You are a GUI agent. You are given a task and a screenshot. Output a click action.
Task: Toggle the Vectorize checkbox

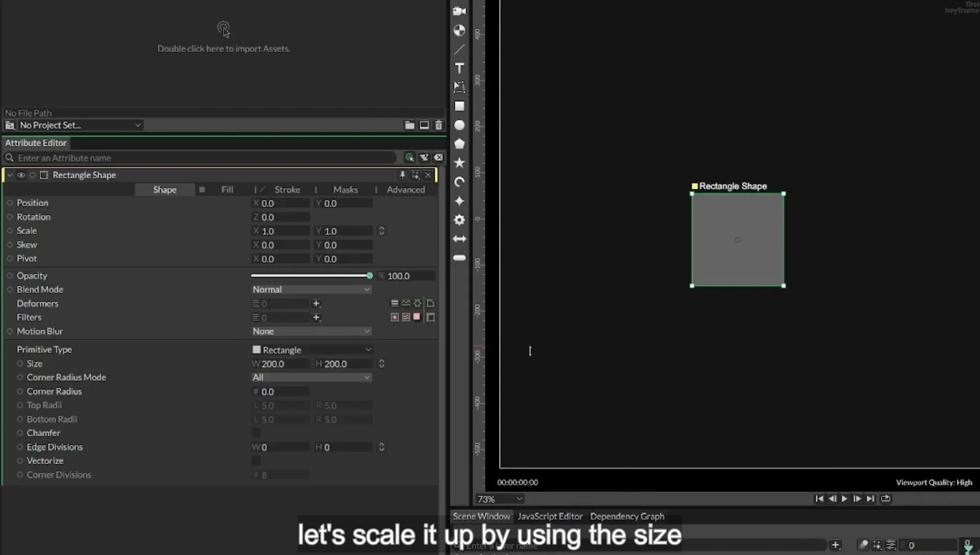256,461
